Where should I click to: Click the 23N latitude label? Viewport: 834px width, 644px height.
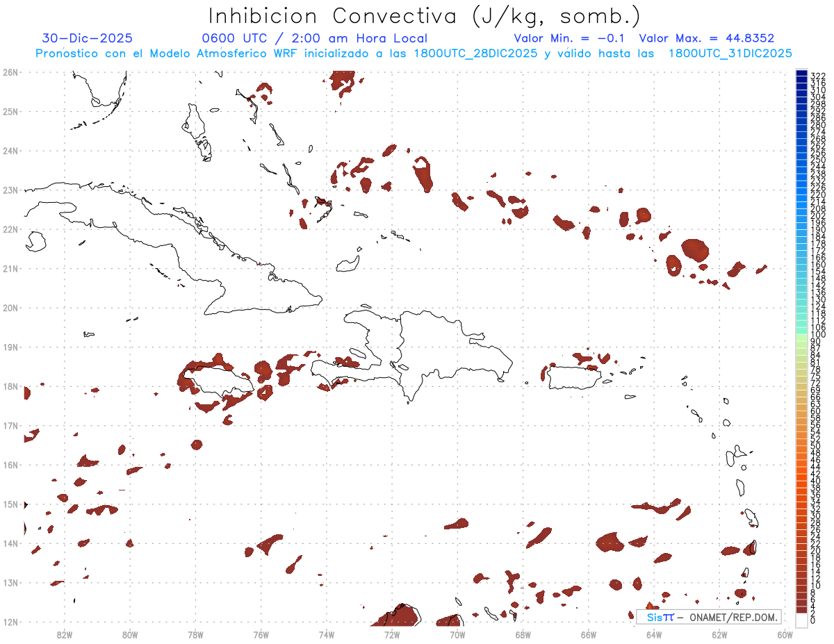coord(10,190)
